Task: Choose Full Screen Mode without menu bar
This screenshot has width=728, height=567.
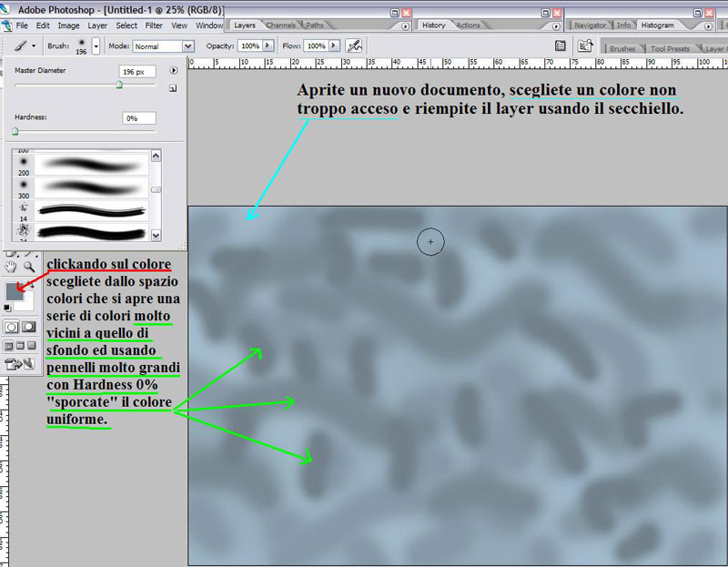Action: pyautogui.click(x=31, y=346)
